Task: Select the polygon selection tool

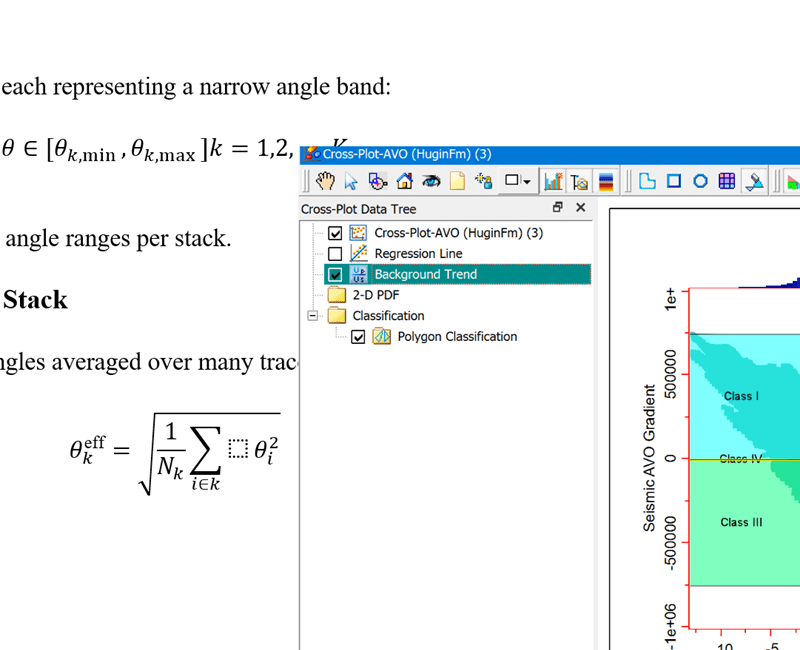Action: (x=647, y=181)
